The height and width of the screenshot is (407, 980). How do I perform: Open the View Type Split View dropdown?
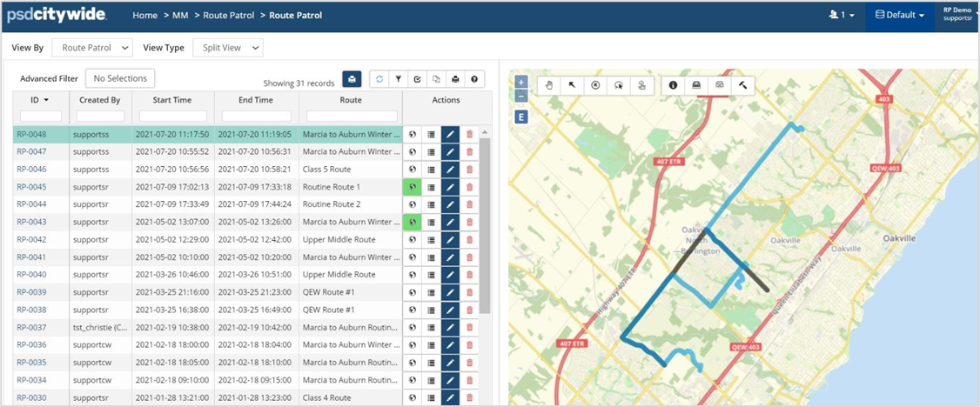(227, 48)
